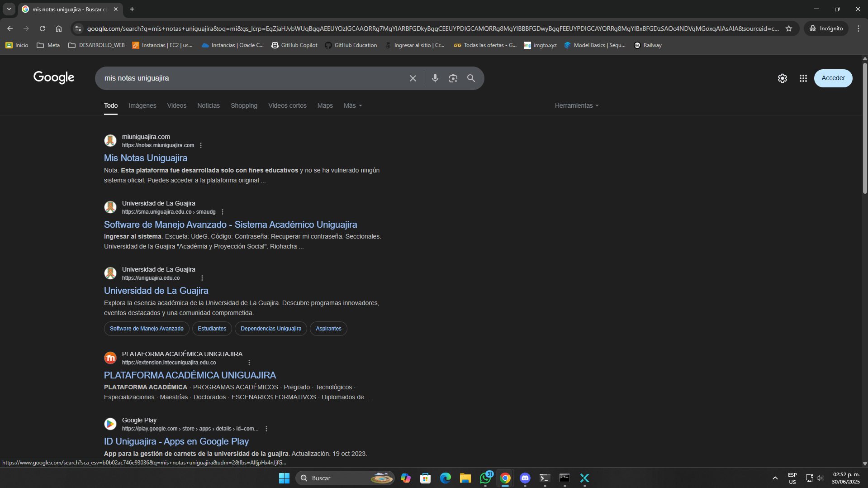Screen dimensions: 868x488
Task: Open the Windows Start menu
Action: coord(284,478)
